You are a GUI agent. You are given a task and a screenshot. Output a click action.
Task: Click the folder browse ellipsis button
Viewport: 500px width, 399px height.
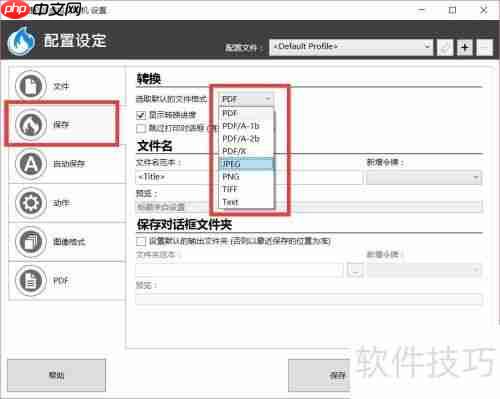point(355,270)
